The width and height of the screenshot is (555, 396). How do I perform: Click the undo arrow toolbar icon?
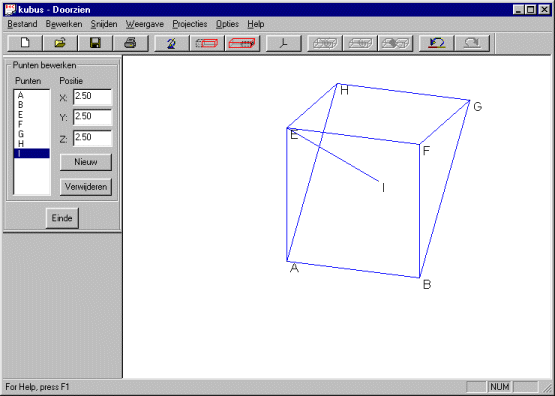pyautogui.click(x=437, y=43)
